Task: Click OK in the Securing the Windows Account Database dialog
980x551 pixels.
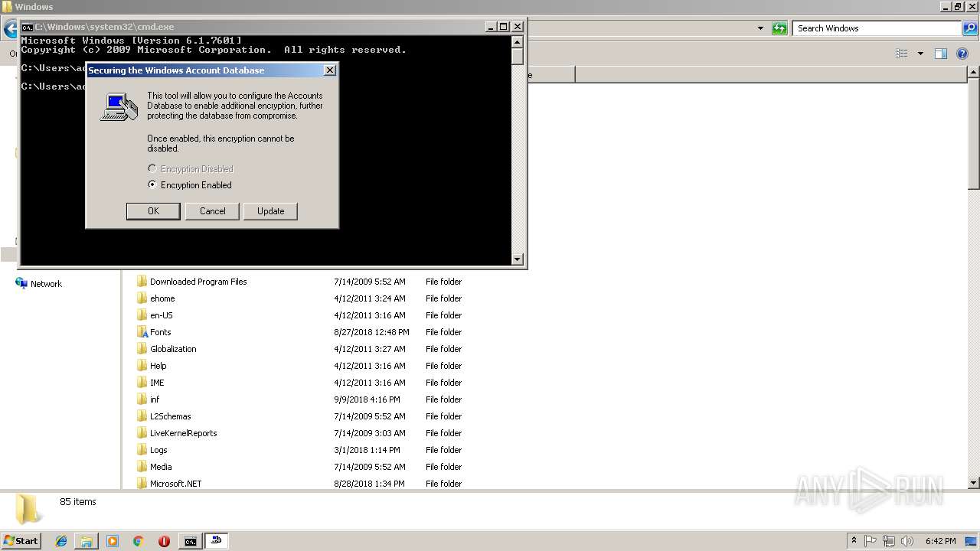Action: click(153, 211)
